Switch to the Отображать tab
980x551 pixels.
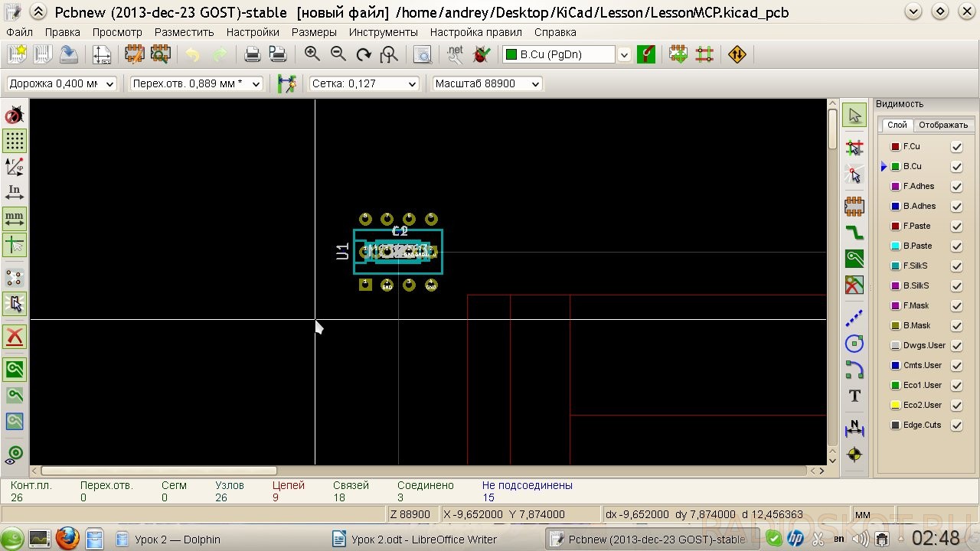(943, 125)
